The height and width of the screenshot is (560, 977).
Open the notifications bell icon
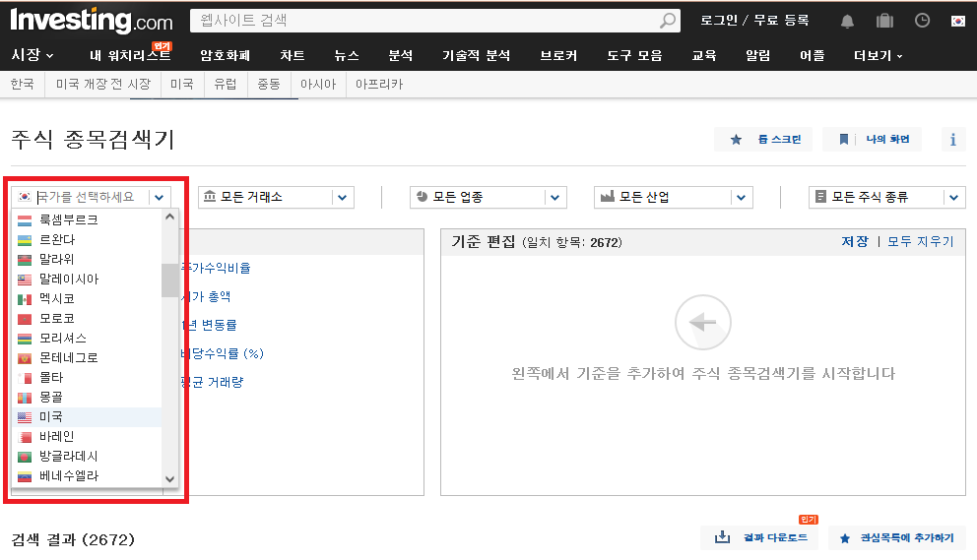coord(847,22)
